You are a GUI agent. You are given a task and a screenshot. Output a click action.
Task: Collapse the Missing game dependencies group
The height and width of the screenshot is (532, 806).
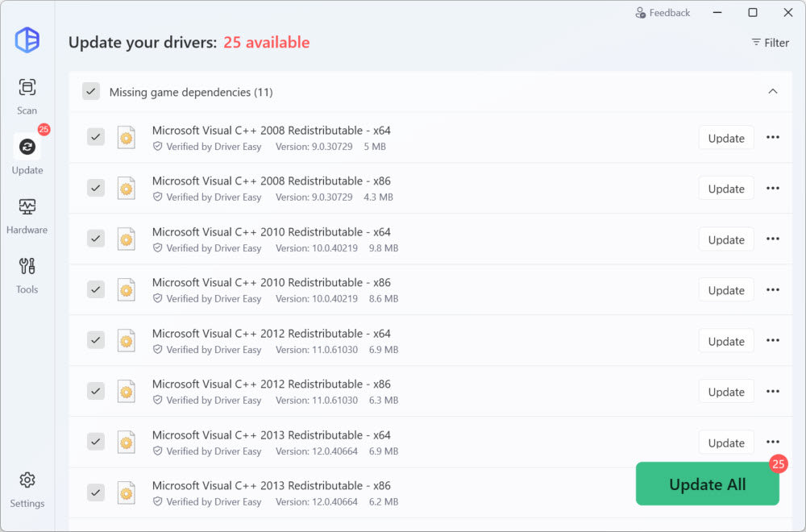(772, 92)
